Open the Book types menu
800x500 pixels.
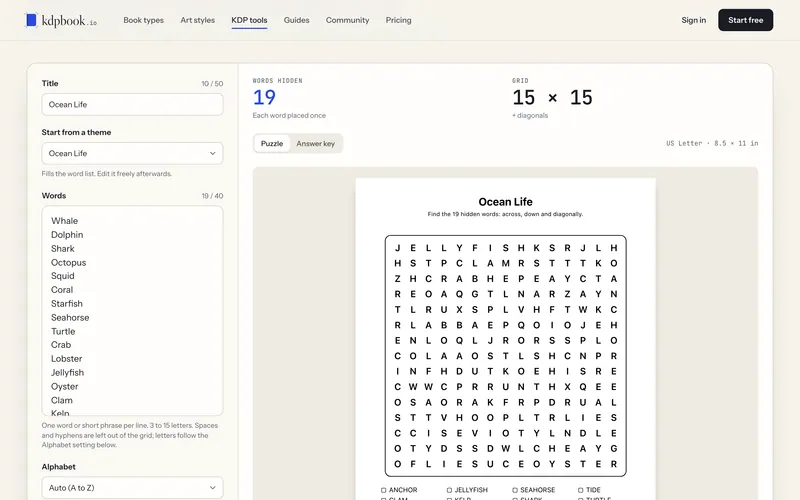coord(143,20)
